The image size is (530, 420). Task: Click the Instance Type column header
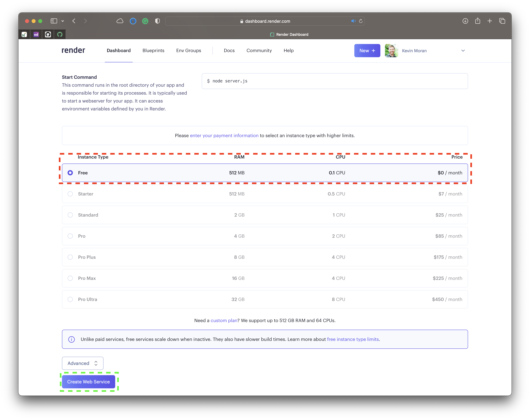click(93, 157)
